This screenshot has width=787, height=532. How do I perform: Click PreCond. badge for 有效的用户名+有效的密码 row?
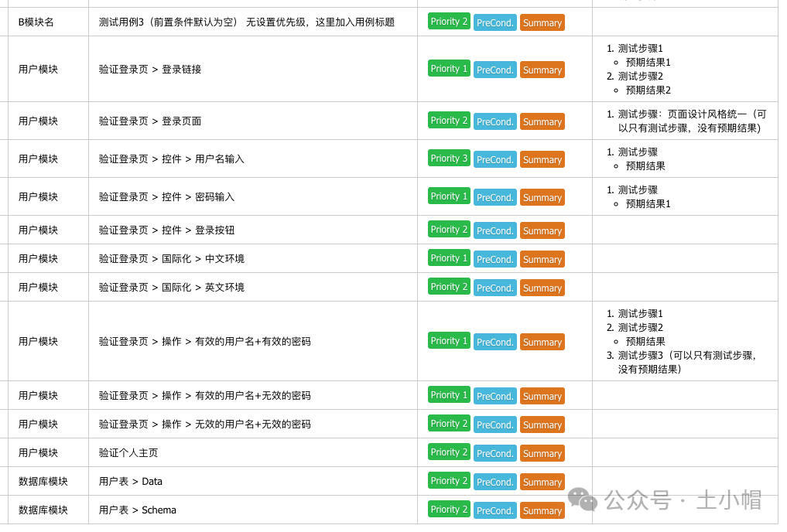[495, 342]
